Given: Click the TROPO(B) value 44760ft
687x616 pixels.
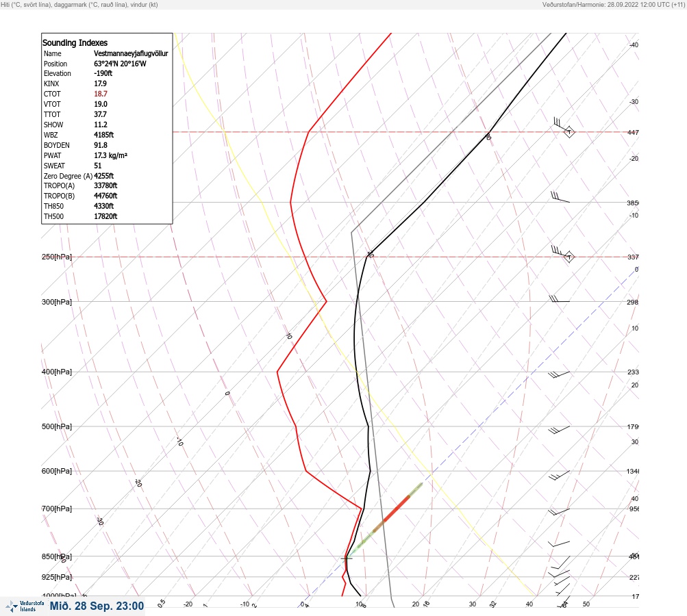Looking at the screenshot, I should [105, 196].
